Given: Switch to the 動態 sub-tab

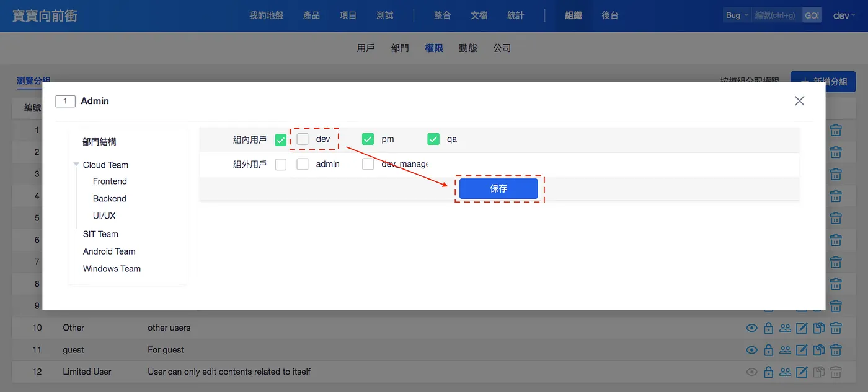Looking at the screenshot, I should pyautogui.click(x=468, y=48).
